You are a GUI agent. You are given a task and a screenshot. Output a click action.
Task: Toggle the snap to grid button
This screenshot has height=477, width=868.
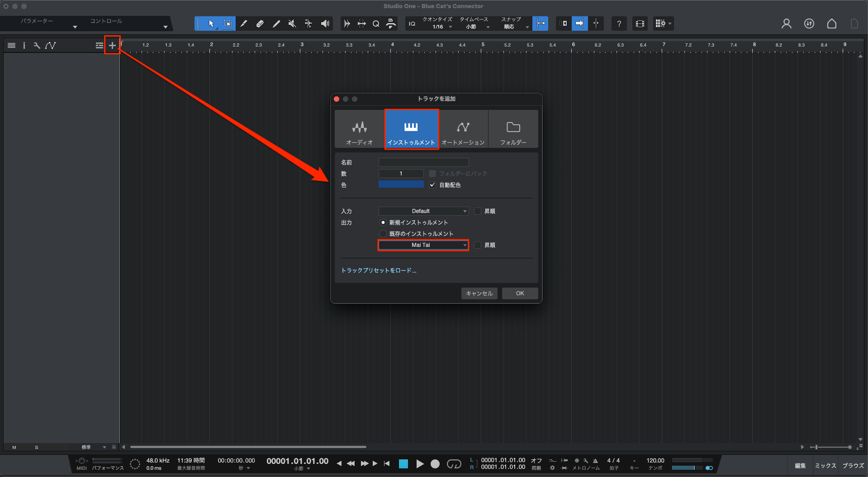click(541, 24)
